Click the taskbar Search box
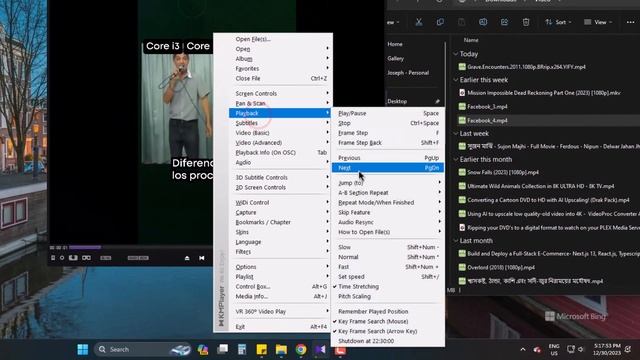Viewport: 640px width, 360px height. [142, 349]
